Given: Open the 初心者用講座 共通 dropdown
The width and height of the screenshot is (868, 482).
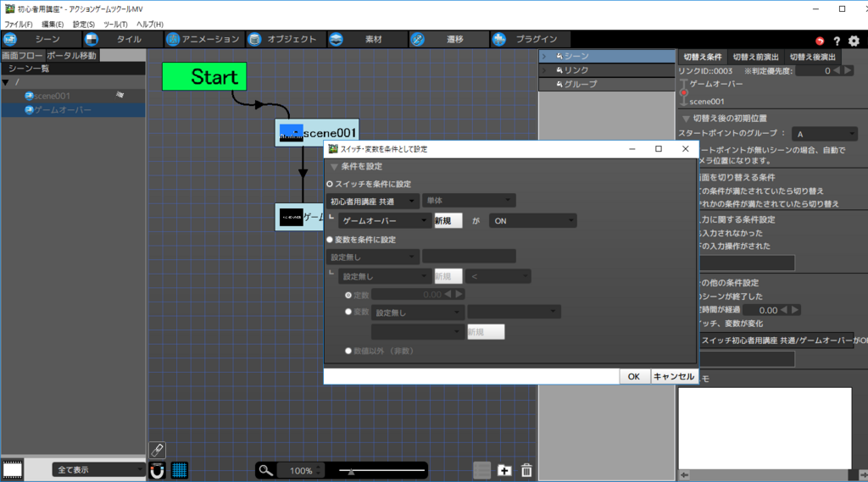Looking at the screenshot, I should [x=372, y=201].
